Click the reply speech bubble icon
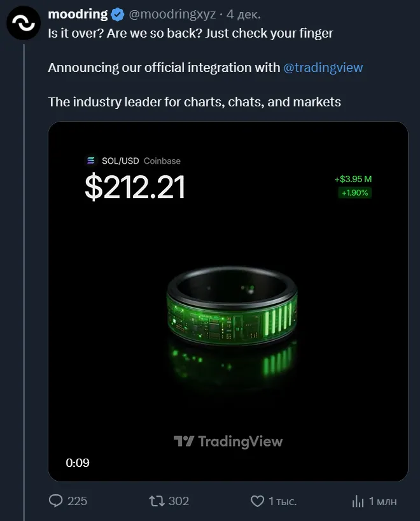The width and height of the screenshot is (420, 521). pyautogui.click(x=56, y=501)
